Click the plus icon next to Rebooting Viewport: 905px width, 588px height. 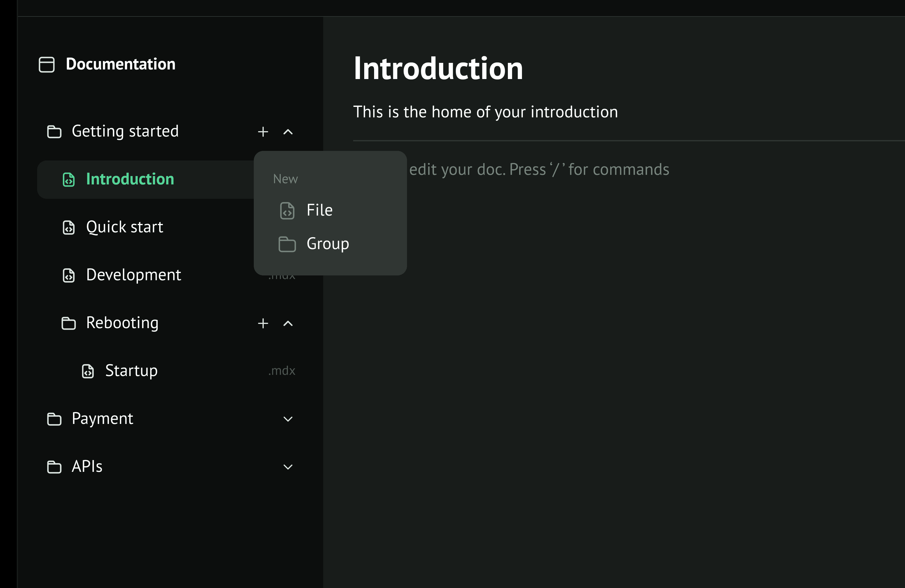coord(263,324)
